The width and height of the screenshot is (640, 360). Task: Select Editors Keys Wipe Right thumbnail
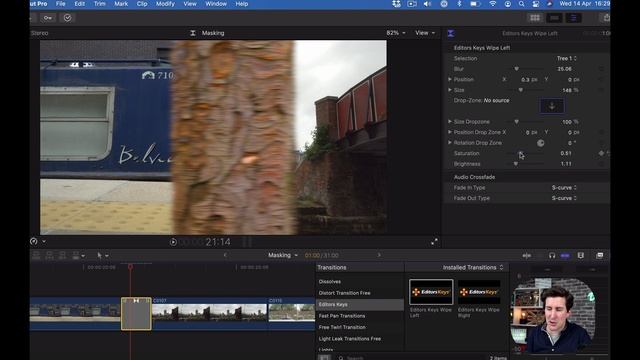tap(479, 292)
